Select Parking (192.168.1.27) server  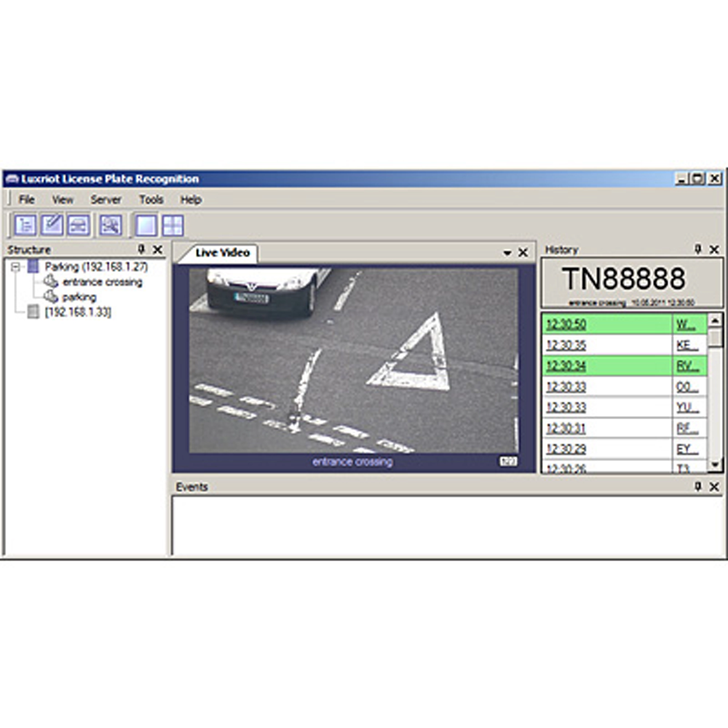[96, 267]
